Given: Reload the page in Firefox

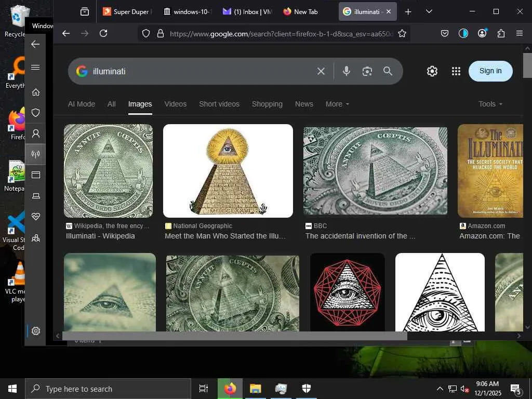Looking at the screenshot, I should [103, 33].
